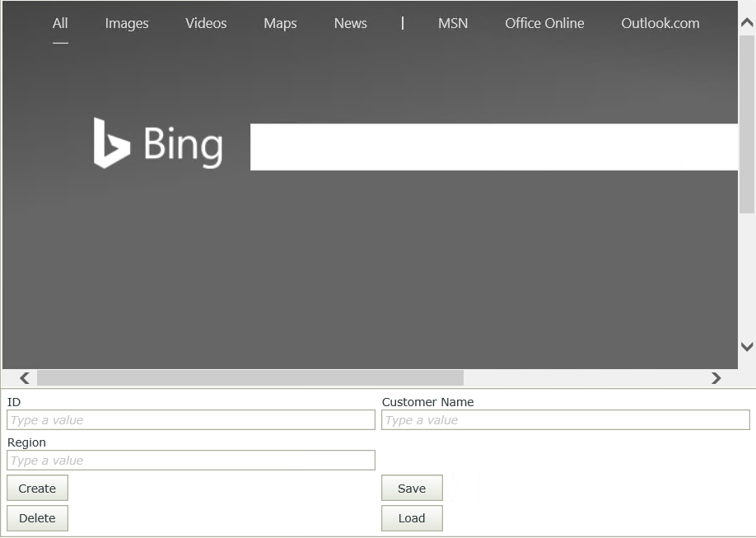Open the Videos tab
The image size is (756, 538).
pos(206,23)
